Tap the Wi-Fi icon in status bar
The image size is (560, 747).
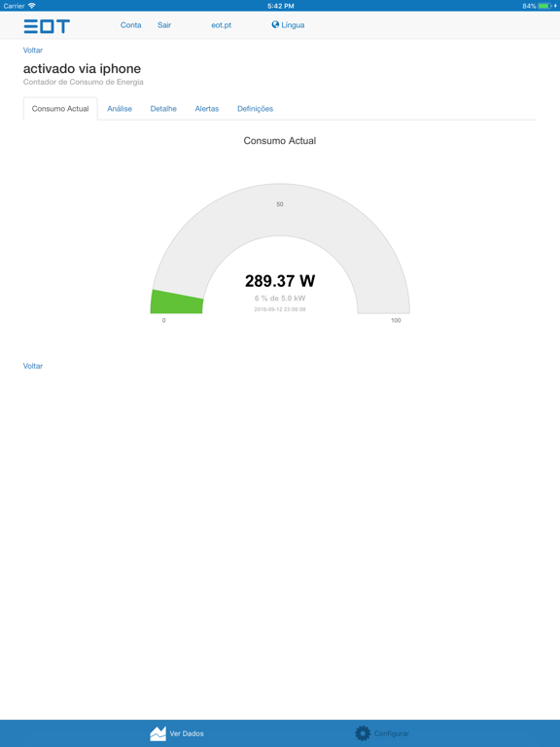coord(32,6)
